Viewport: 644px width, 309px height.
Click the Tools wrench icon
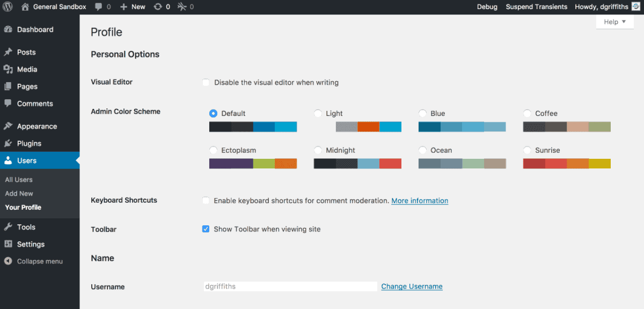(8, 227)
